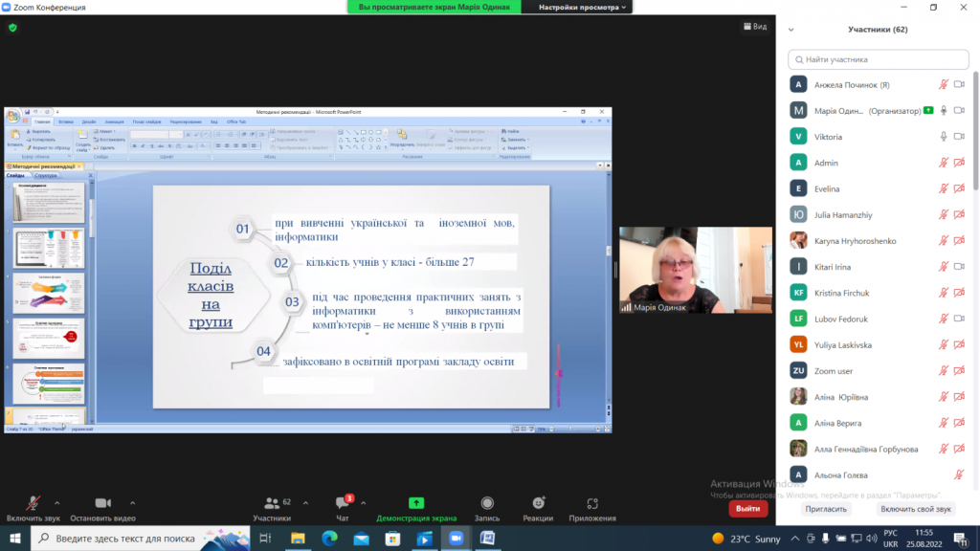Click Найти участника search field
This screenshot has height=551, width=980.
[x=879, y=59]
